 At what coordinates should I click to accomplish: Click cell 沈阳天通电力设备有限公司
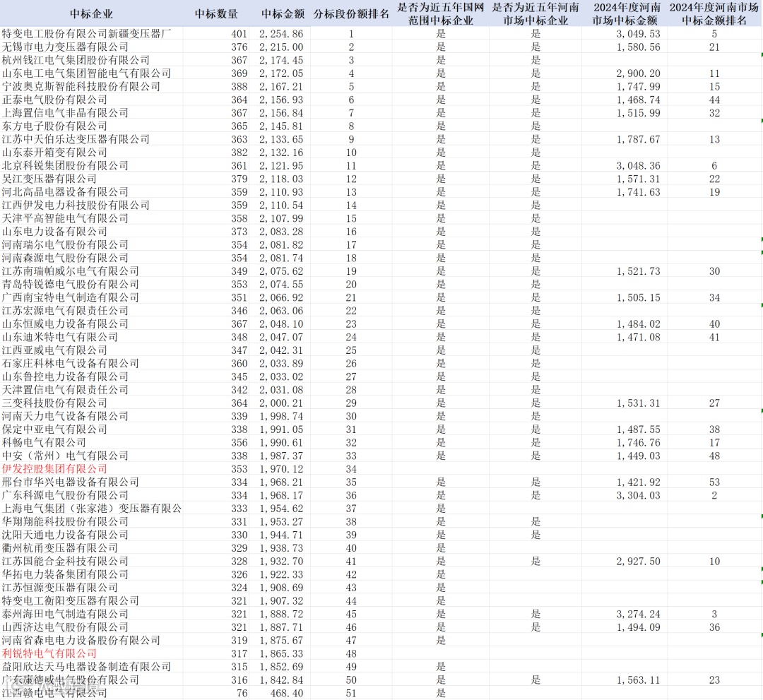coord(65,535)
